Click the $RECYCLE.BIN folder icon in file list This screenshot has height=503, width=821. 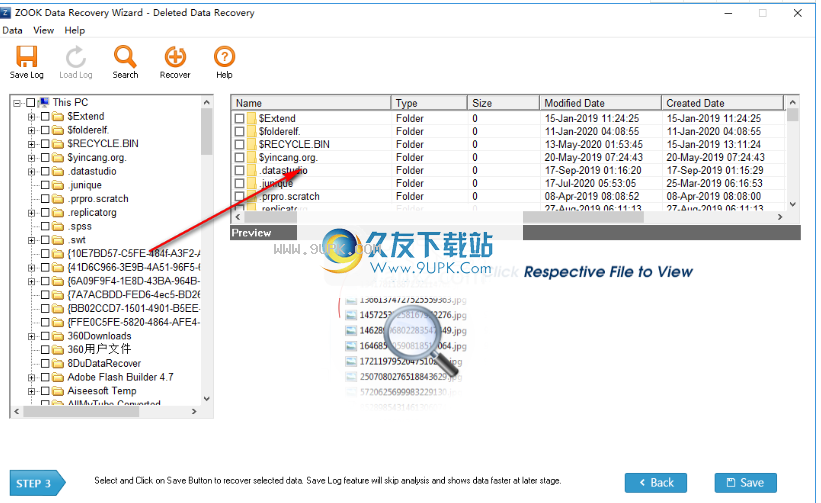[x=252, y=144]
